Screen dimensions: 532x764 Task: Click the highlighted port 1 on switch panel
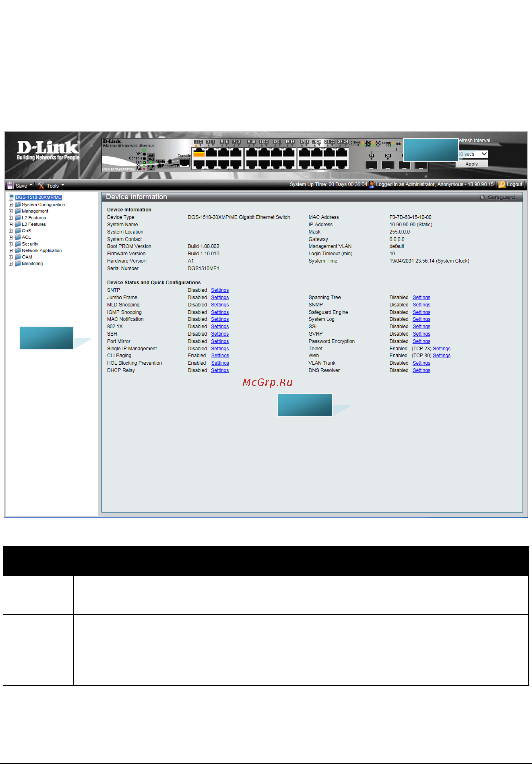(199, 153)
